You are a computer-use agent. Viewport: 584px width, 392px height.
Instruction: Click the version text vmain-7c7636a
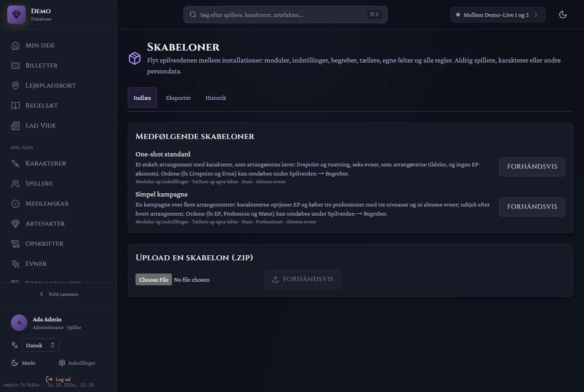pos(21,385)
